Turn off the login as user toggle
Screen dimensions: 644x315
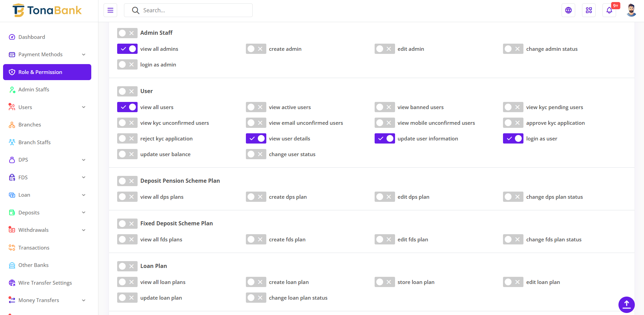[x=513, y=138]
